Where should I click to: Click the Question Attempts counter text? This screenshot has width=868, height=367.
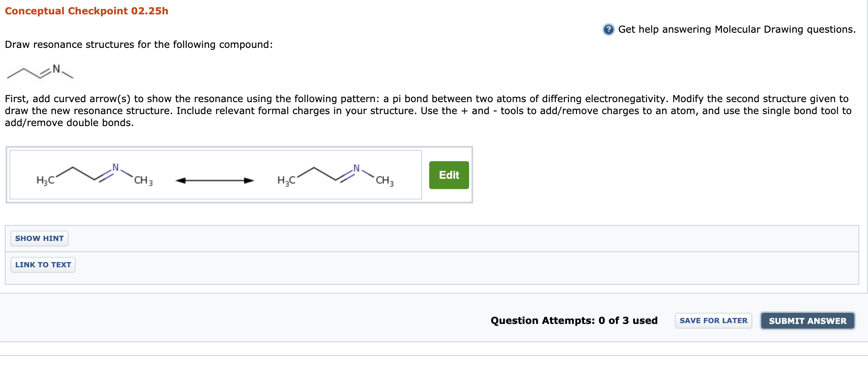[574, 321]
